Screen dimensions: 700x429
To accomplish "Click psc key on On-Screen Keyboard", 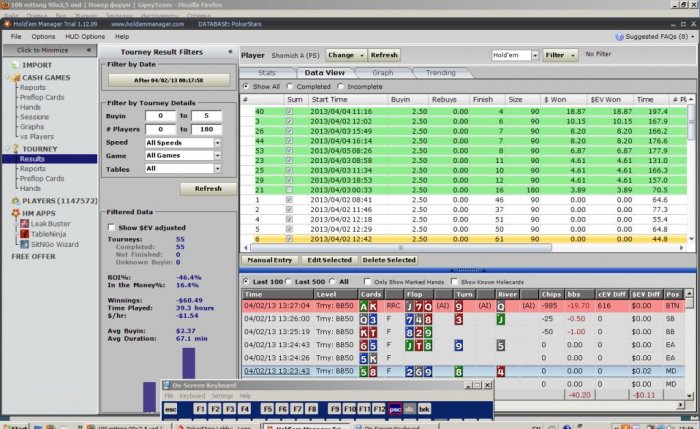I will pyautogui.click(x=395, y=409).
